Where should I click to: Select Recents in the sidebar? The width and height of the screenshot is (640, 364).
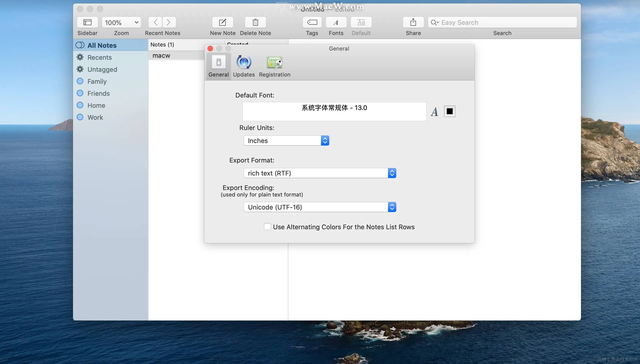(x=99, y=57)
